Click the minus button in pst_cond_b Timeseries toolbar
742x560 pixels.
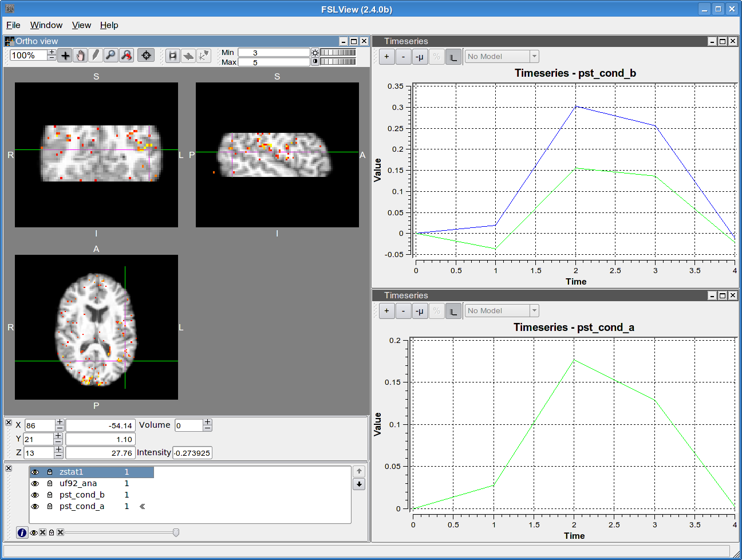pos(404,57)
